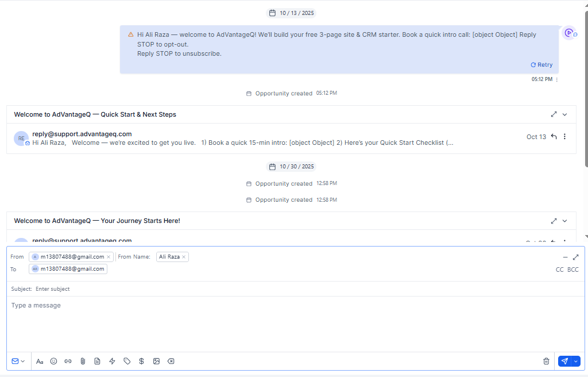Image resolution: width=588 pixels, height=377 pixels.
Task: Attach a file with the paperclip icon
Action: [83, 361]
